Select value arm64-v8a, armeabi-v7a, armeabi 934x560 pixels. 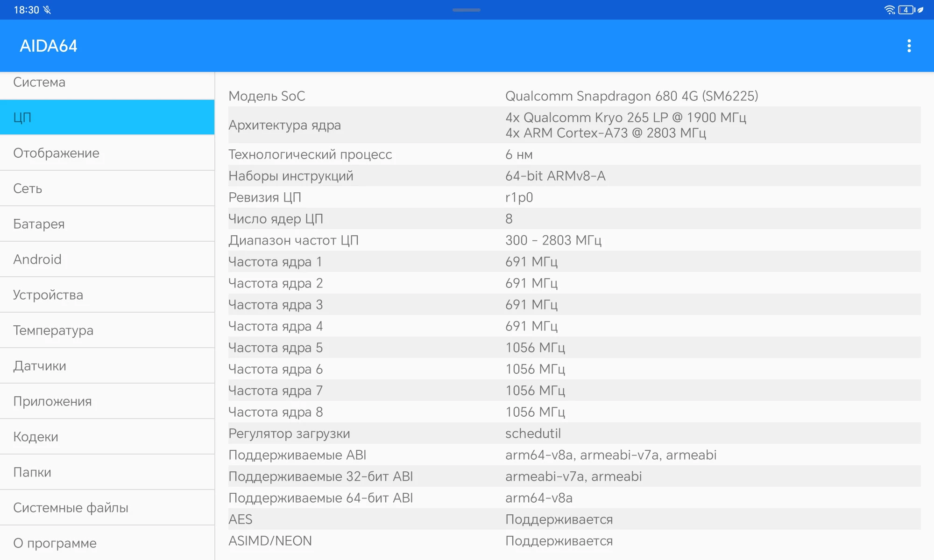click(x=611, y=455)
